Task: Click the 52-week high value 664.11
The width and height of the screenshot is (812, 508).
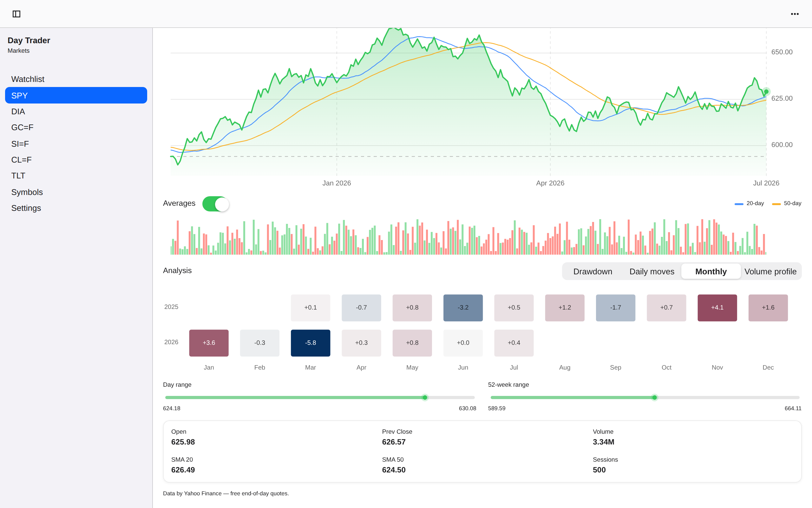Action: click(793, 408)
